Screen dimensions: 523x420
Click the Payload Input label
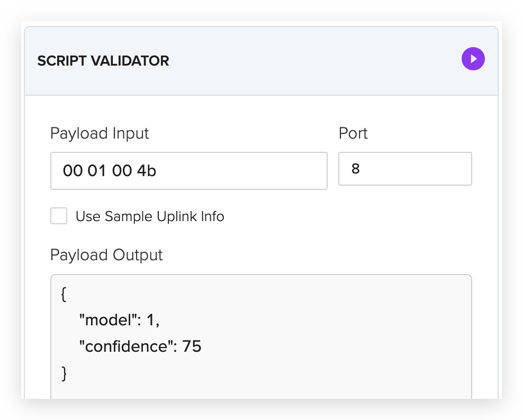point(100,133)
